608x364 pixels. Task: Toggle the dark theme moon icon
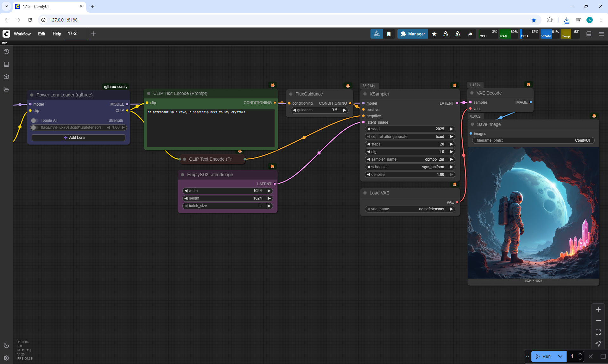(6, 345)
